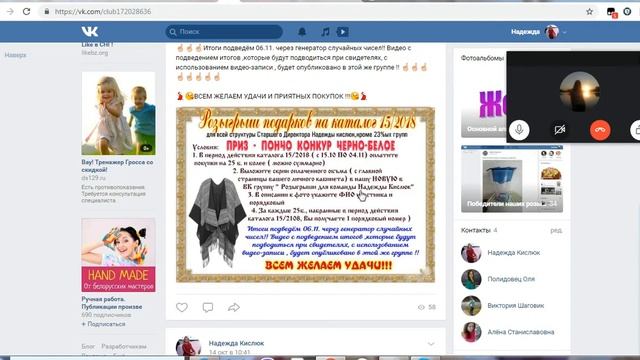
Task: Reload the page in browser
Action: 27,11
